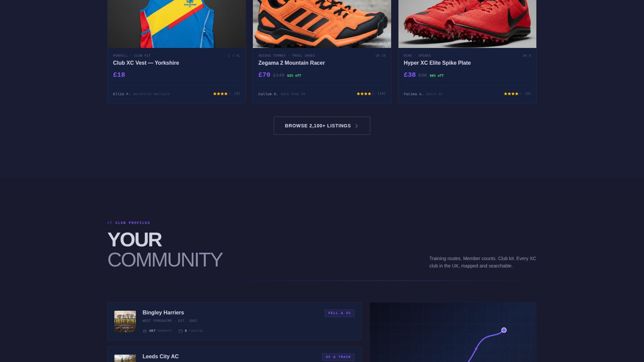Open Club XC Vest — Yorkshire listing title

point(146,63)
